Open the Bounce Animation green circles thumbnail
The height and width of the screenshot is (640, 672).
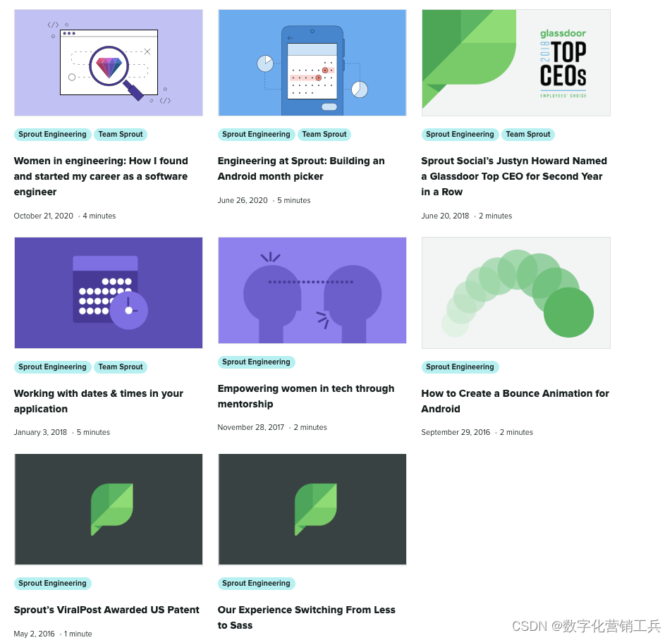pyautogui.click(x=516, y=293)
